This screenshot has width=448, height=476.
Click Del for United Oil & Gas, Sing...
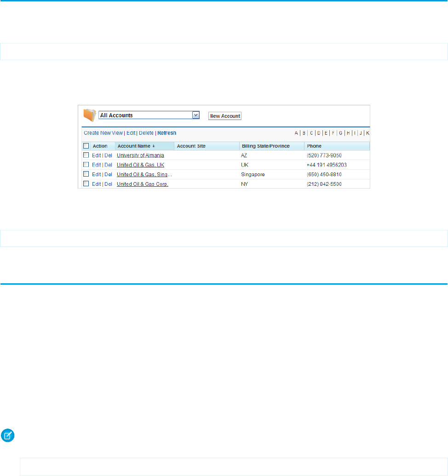(x=109, y=175)
